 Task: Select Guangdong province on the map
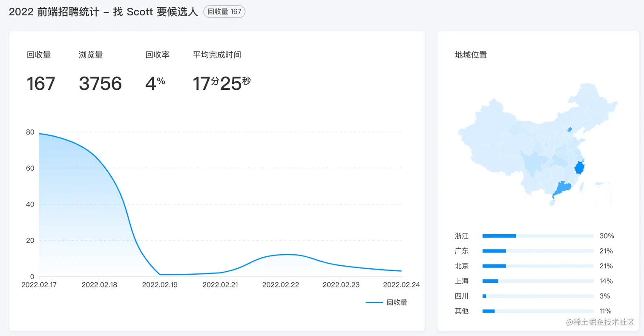[563, 188]
